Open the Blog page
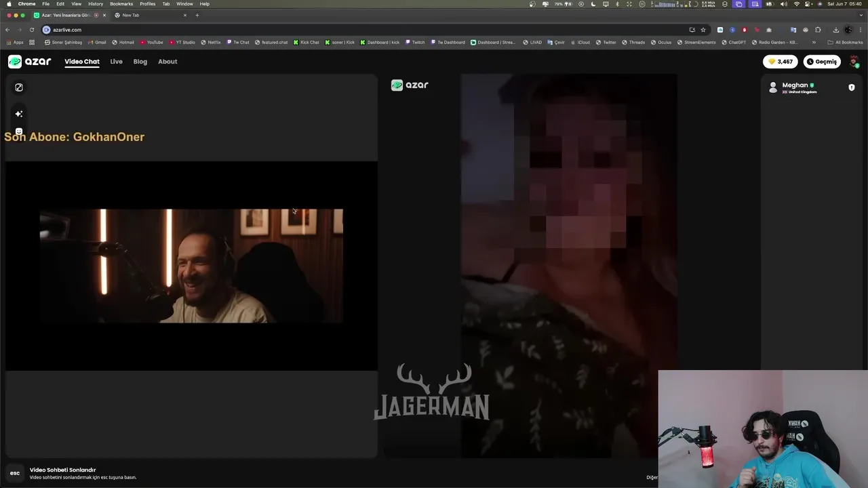Viewport: 868px width, 488px height. pyautogui.click(x=140, y=62)
